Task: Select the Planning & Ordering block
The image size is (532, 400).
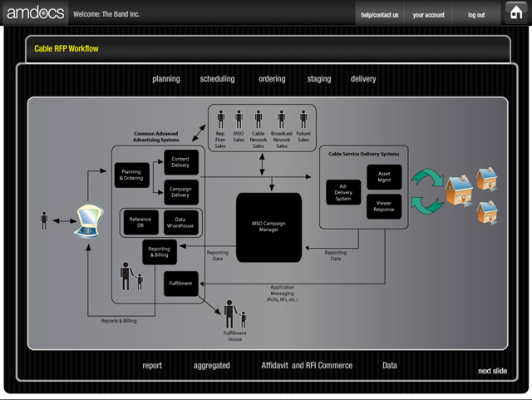Action: coord(131,175)
